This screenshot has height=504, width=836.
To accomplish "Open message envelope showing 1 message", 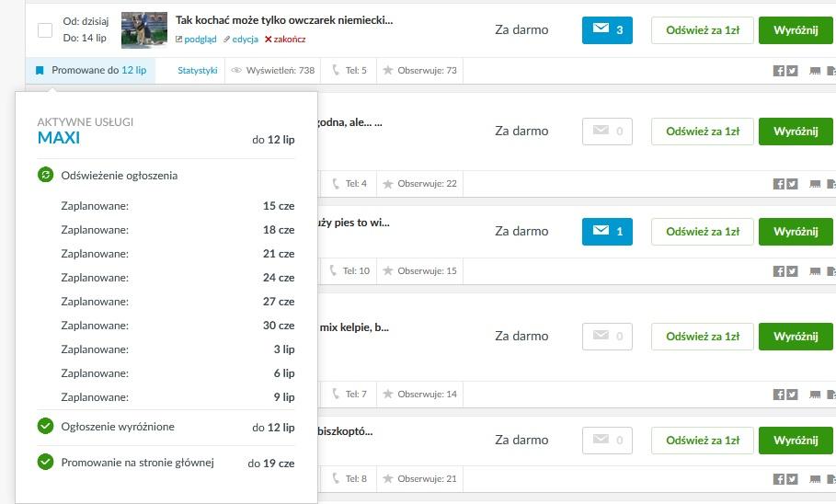I will click(x=607, y=232).
